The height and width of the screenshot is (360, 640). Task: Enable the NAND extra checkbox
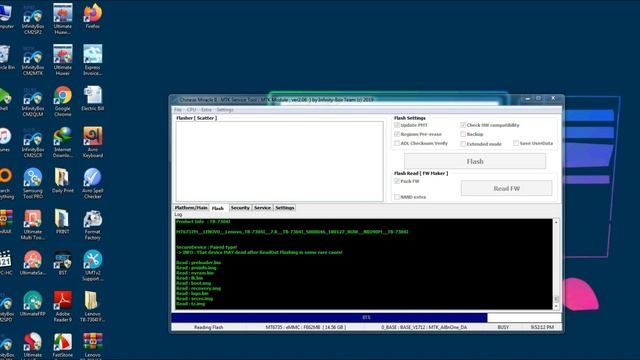coord(397,197)
